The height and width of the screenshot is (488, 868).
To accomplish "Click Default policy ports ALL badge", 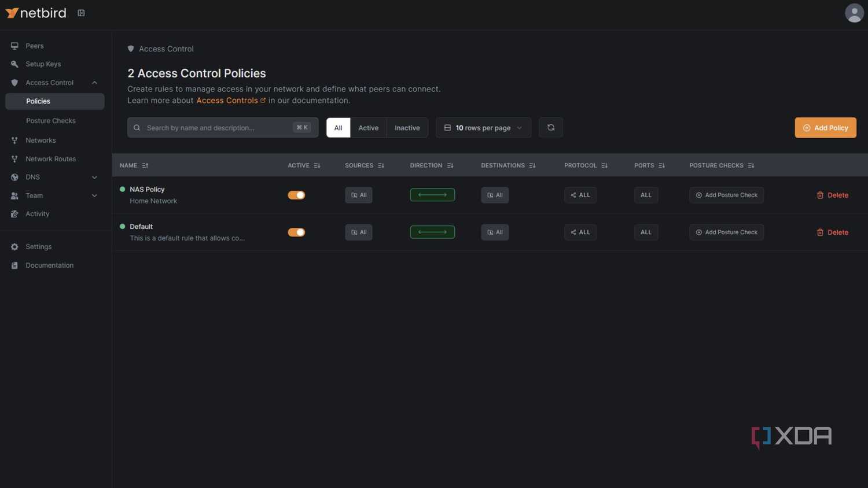I will (x=646, y=232).
